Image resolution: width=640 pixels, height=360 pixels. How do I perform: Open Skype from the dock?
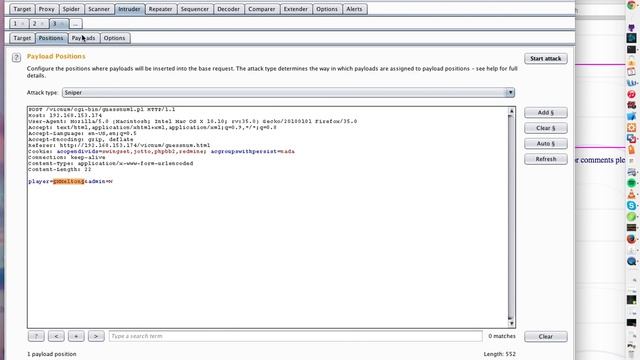point(631,205)
